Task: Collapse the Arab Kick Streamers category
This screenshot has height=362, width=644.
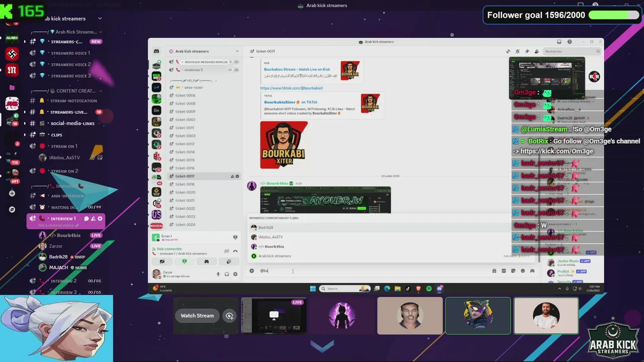Action: pyautogui.click(x=100, y=32)
